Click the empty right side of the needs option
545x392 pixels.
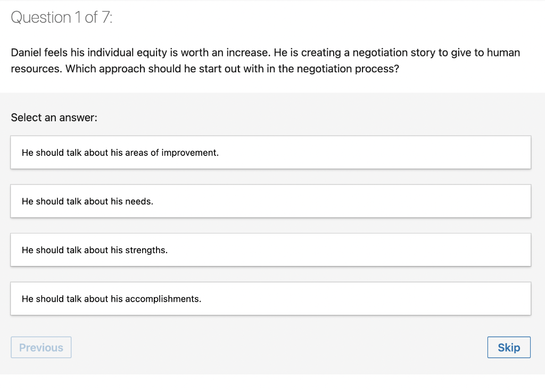click(426, 202)
